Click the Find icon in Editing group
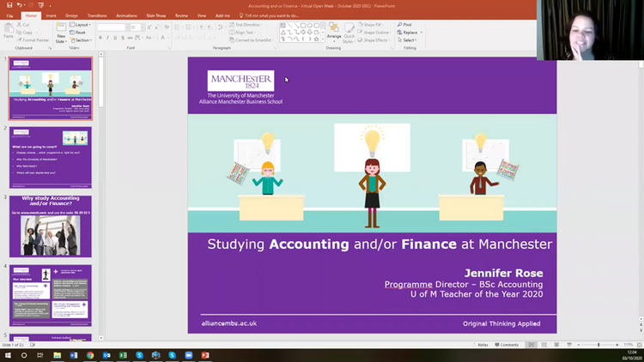The image size is (644, 362). pyautogui.click(x=405, y=25)
